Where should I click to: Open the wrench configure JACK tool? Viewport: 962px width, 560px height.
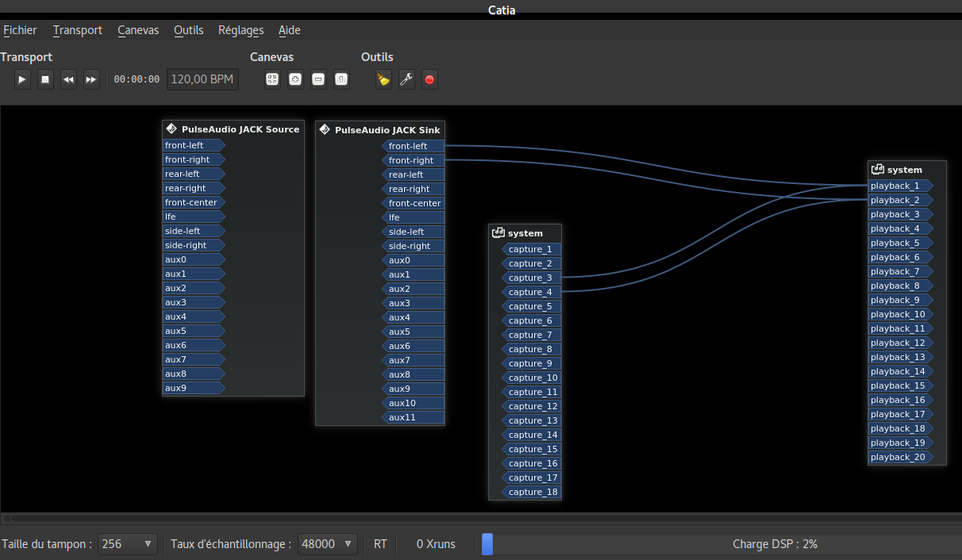pyautogui.click(x=406, y=79)
